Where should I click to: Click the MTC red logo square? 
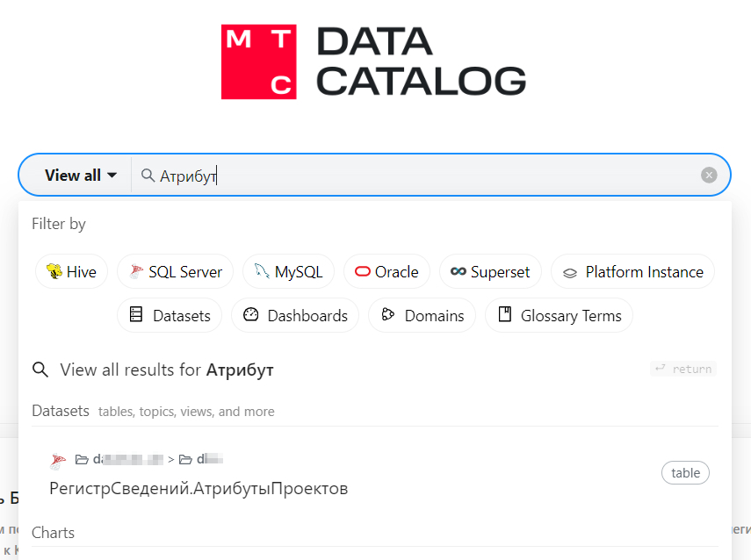point(258,61)
